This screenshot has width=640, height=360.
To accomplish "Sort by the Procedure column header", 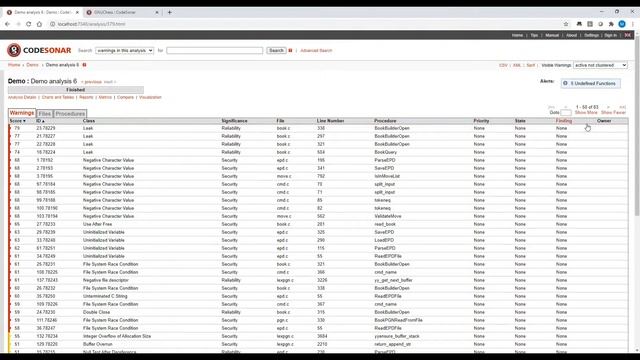I will click(x=385, y=121).
